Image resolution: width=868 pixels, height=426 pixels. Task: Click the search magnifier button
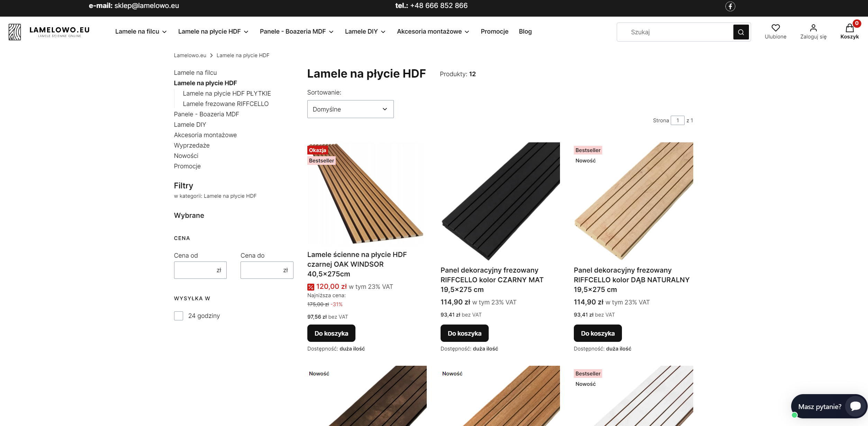coord(741,32)
